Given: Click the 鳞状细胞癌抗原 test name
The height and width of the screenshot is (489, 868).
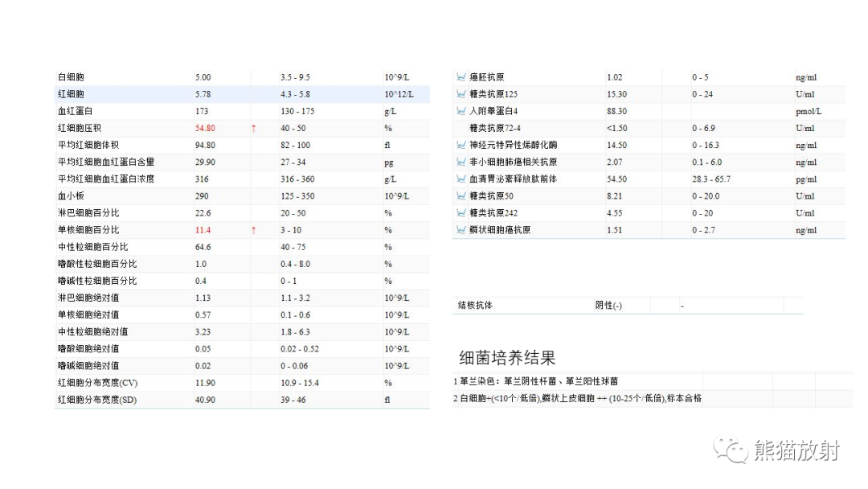Looking at the screenshot, I should [x=500, y=230].
